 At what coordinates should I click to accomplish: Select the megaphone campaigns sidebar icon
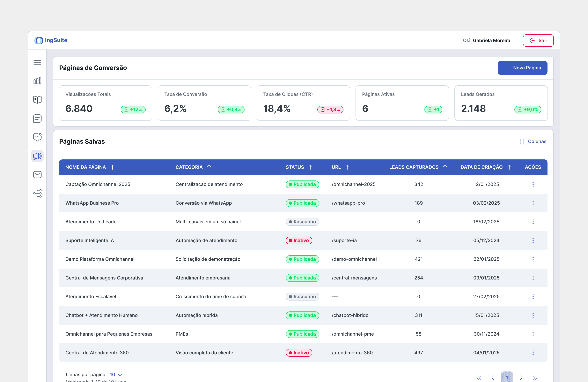click(37, 156)
